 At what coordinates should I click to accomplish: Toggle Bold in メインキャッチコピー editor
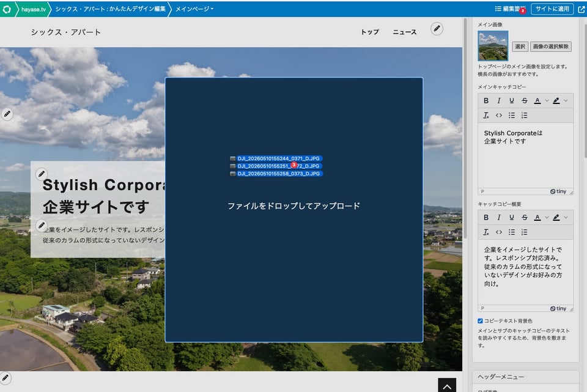coord(486,100)
